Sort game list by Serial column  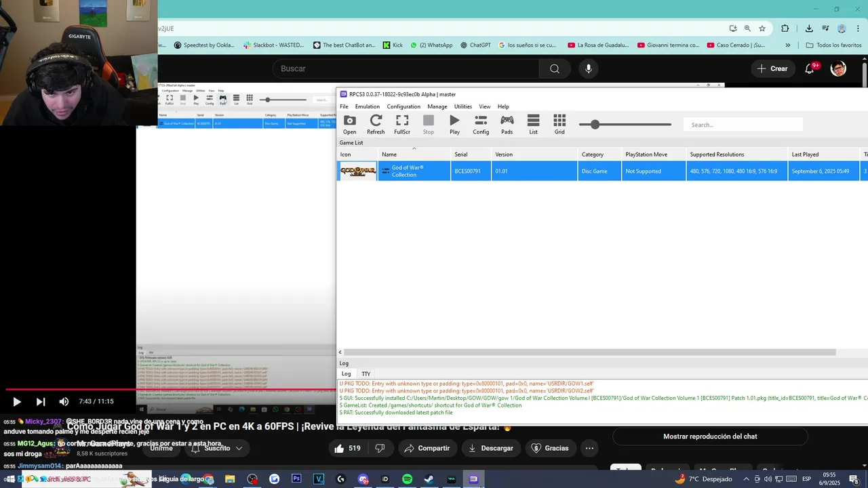(471, 155)
